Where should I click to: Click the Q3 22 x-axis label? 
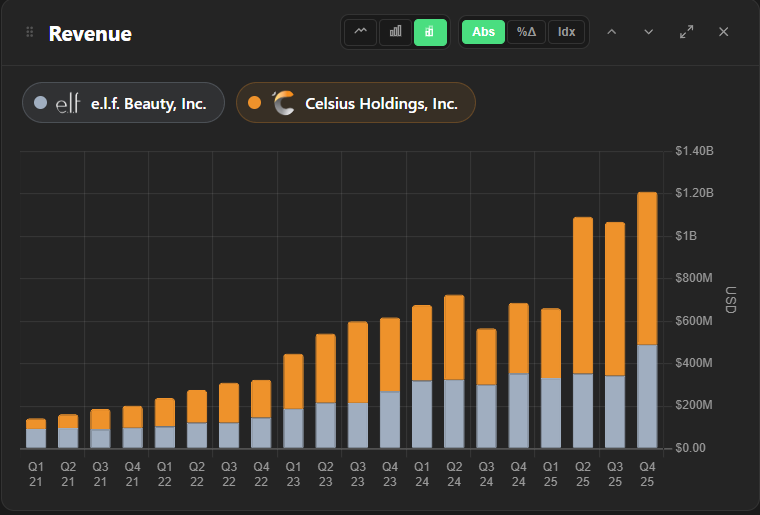click(229, 474)
